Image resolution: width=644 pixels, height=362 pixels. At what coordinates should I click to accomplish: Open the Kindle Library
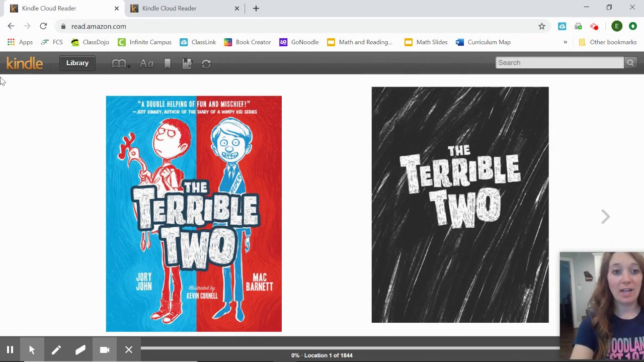point(77,63)
